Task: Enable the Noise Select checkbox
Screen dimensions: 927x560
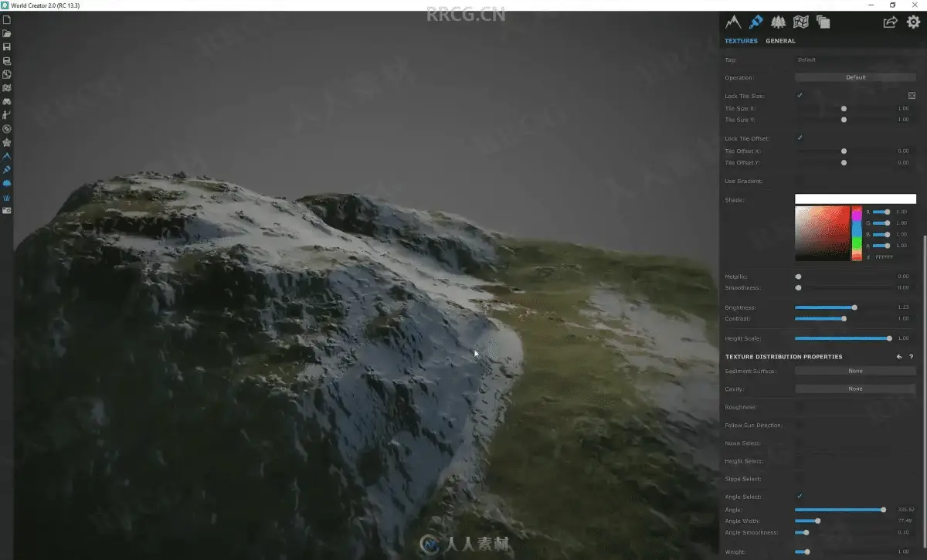Action: tap(800, 443)
